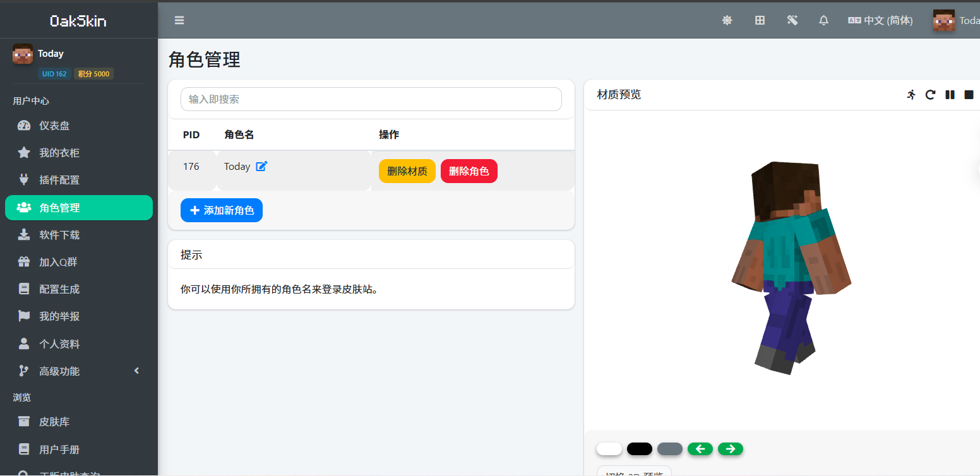Click the download icon next to 软件下载
The image size is (980, 476).
[x=24, y=235]
